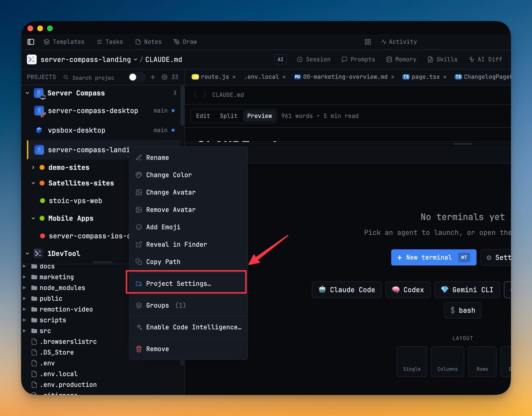Launch the Claude Code agent
Image resolution: width=532 pixels, height=416 pixels.
point(347,290)
